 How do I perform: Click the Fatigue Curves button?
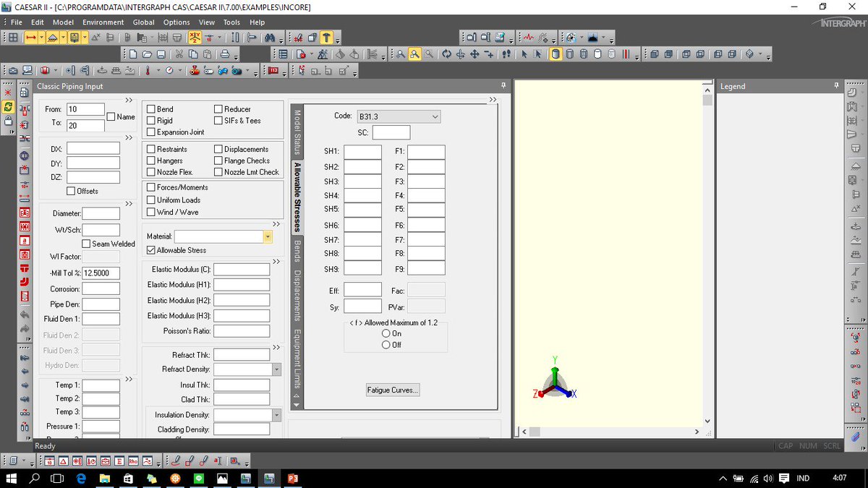pos(393,390)
